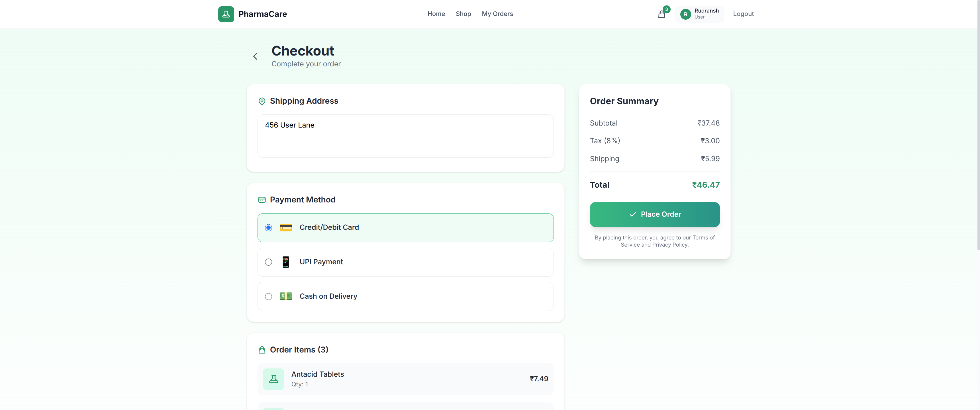Click the PharmaCare flask logo icon
The height and width of the screenshot is (410, 980).
click(x=226, y=14)
